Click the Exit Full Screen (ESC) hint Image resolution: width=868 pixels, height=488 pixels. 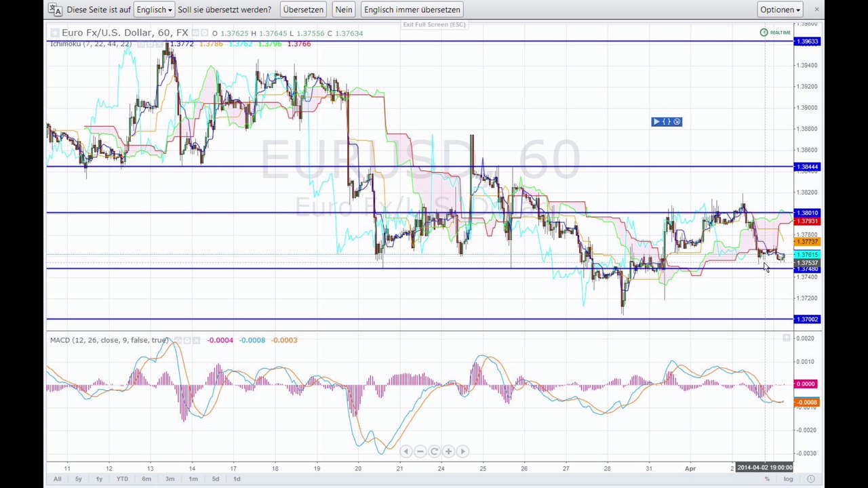[434, 24]
